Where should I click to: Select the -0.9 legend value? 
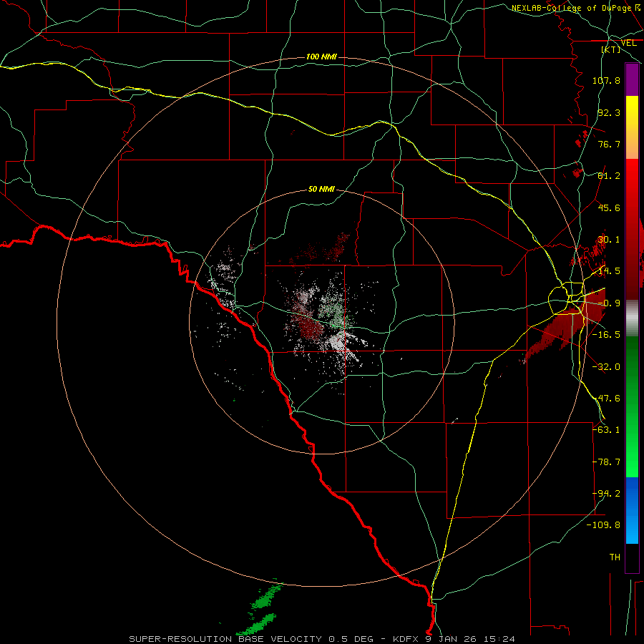pyautogui.click(x=609, y=303)
